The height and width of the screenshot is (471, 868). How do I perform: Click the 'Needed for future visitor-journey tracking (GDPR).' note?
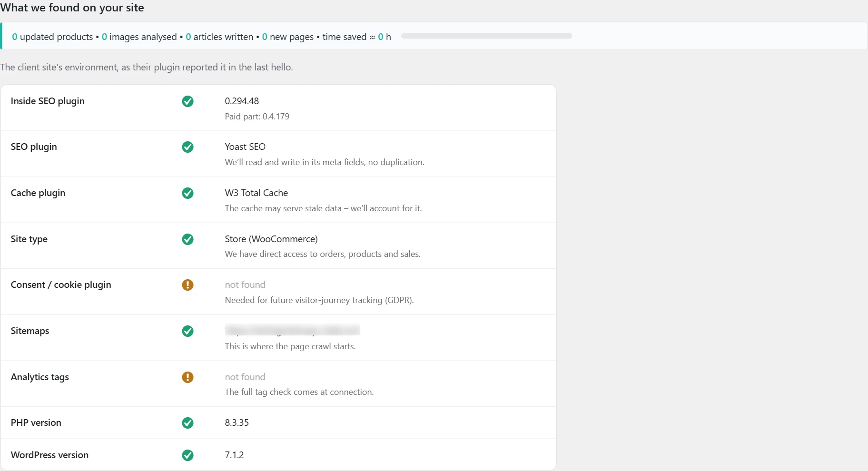tap(319, 300)
